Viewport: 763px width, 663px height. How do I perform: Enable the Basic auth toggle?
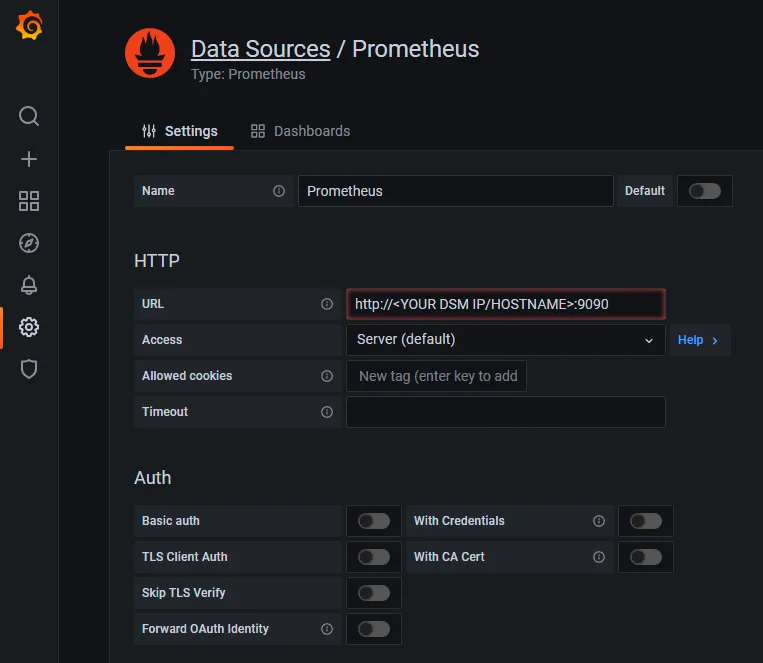point(374,521)
